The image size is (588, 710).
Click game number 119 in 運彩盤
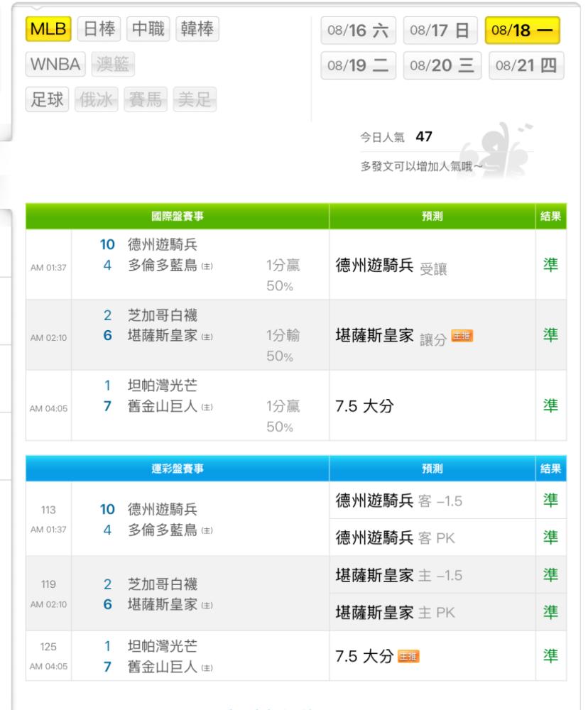tap(48, 584)
